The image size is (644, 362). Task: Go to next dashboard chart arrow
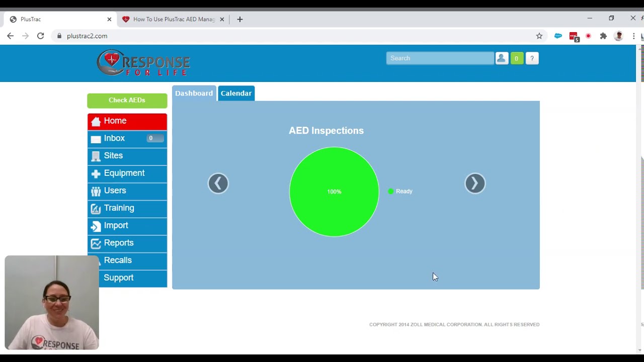pyautogui.click(x=475, y=184)
